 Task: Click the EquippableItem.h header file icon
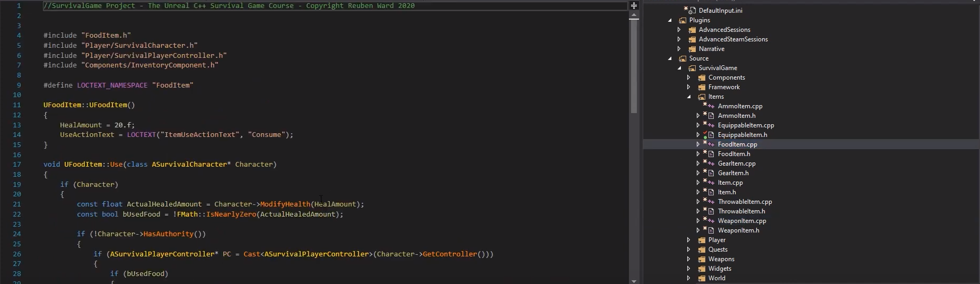tap(710, 135)
